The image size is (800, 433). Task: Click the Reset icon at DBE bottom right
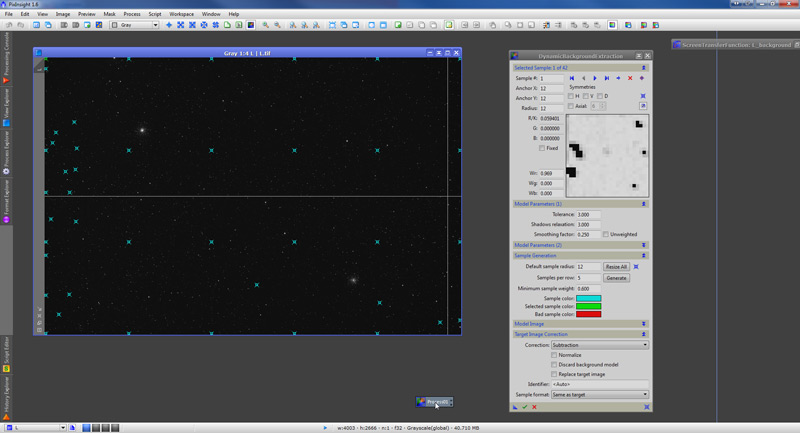[647, 407]
